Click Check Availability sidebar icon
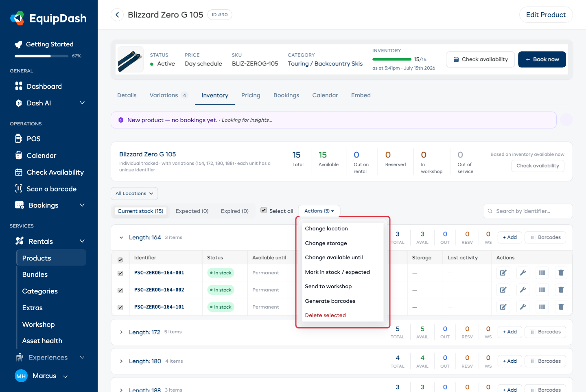586x392 pixels. [19, 172]
